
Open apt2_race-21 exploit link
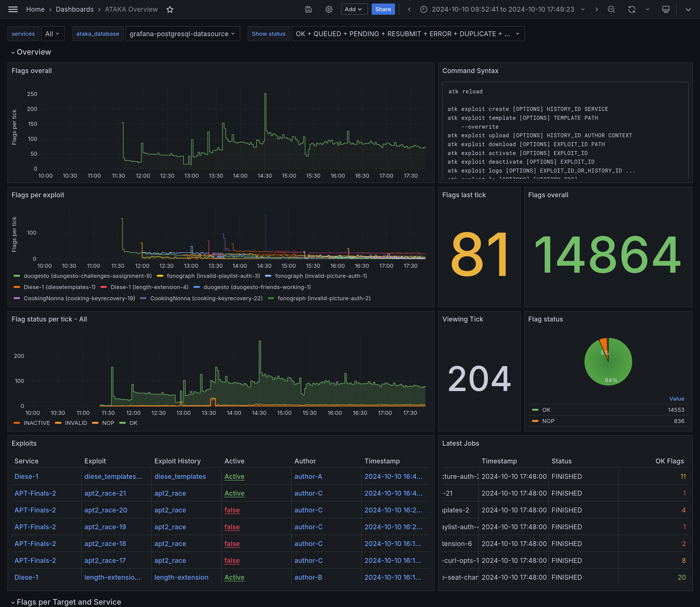tap(105, 494)
